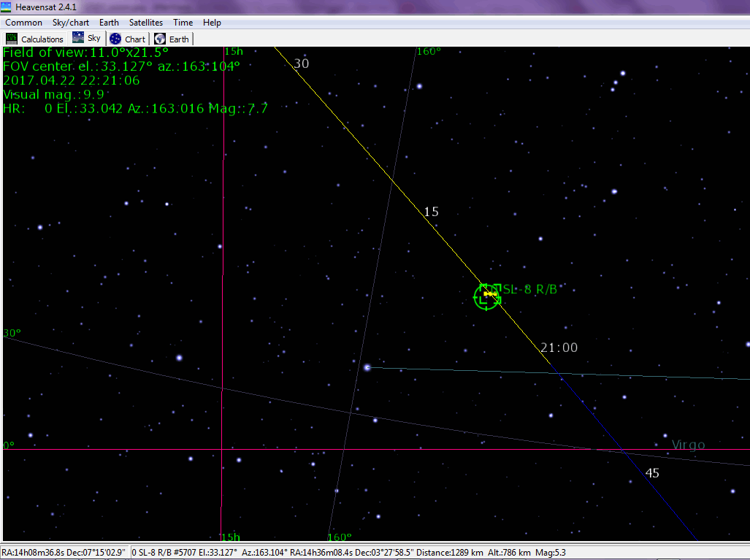Click the Heavensat application icon in title bar
Image resolution: width=750 pixels, height=560 pixels.
[x=7, y=7]
